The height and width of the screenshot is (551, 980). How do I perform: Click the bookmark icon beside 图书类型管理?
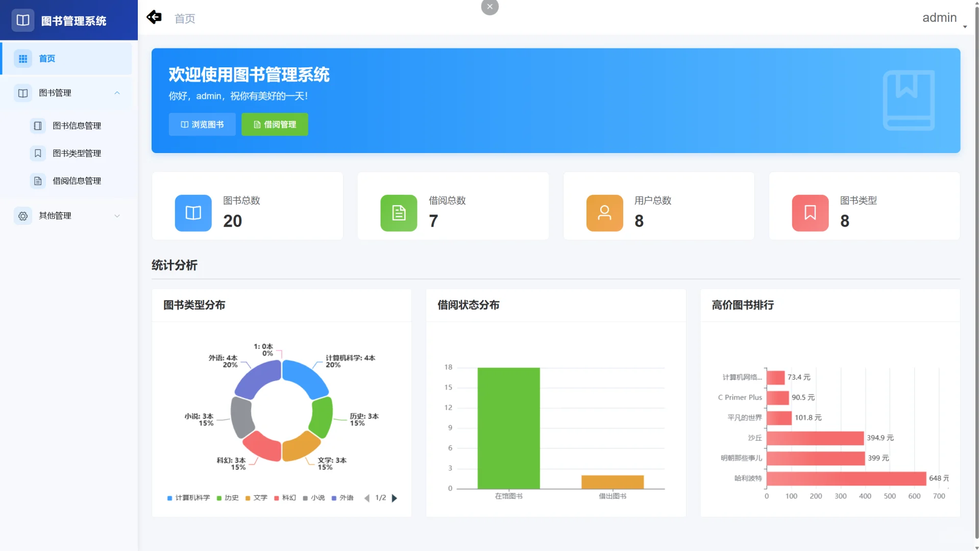[x=38, y=153]
